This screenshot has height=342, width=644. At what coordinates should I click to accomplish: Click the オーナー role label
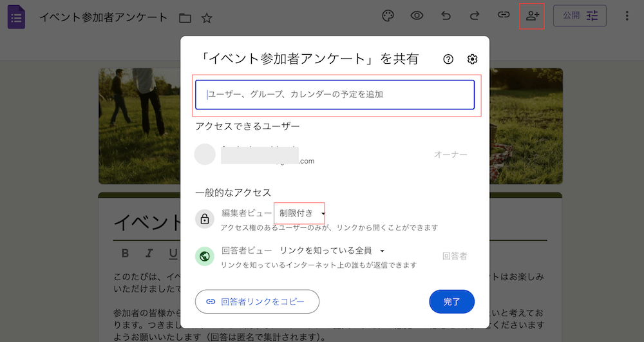click(x=451, y=155)
